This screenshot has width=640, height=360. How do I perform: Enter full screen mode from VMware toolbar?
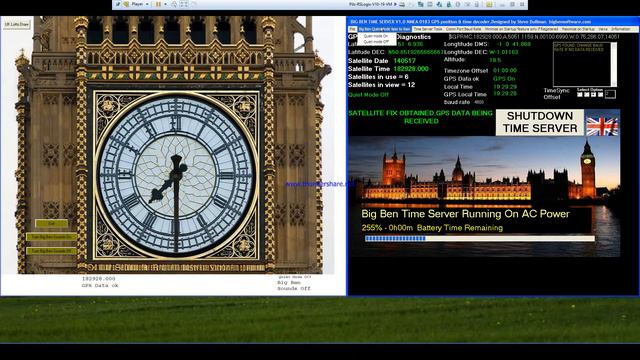click(184, 4)
